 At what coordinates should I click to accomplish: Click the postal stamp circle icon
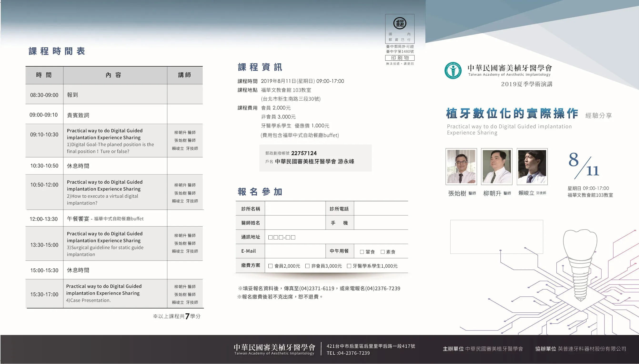(400, 23)
